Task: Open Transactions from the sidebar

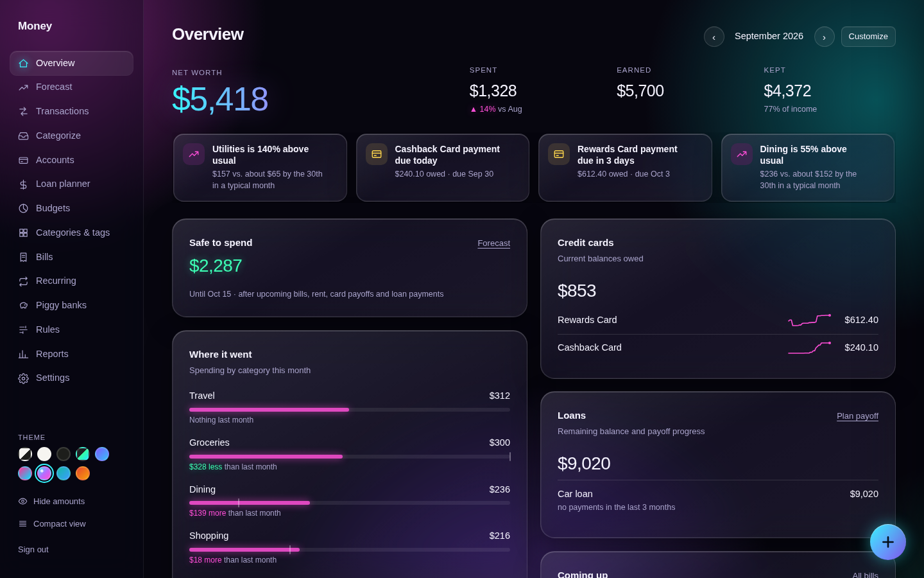Action: [x=71, y=112]
